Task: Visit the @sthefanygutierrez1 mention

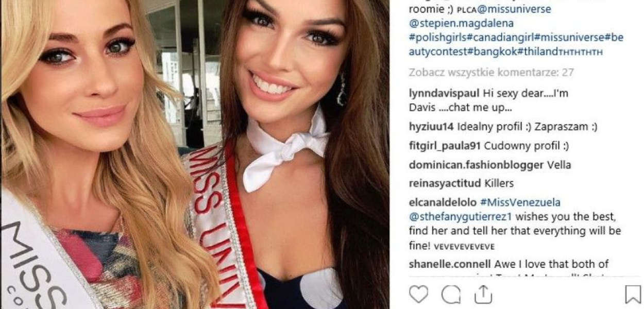Action: 461,216
